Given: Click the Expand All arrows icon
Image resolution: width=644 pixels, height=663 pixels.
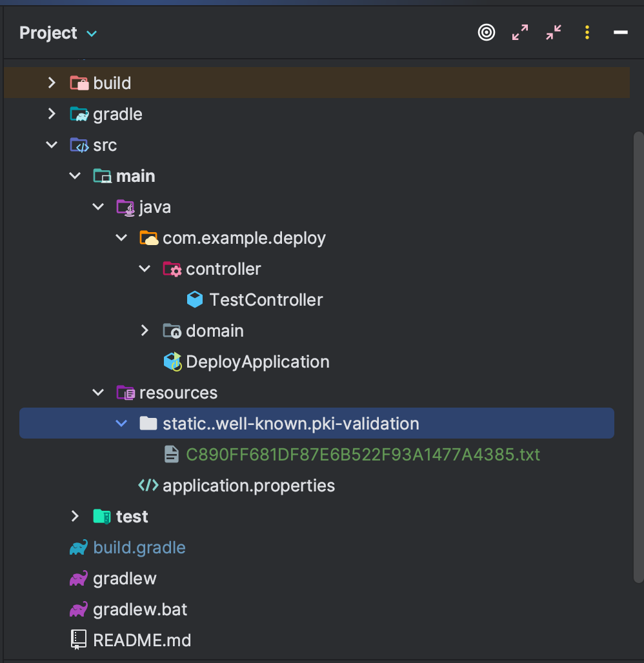Looking at the screenshot, I should [x=519, y=32].
